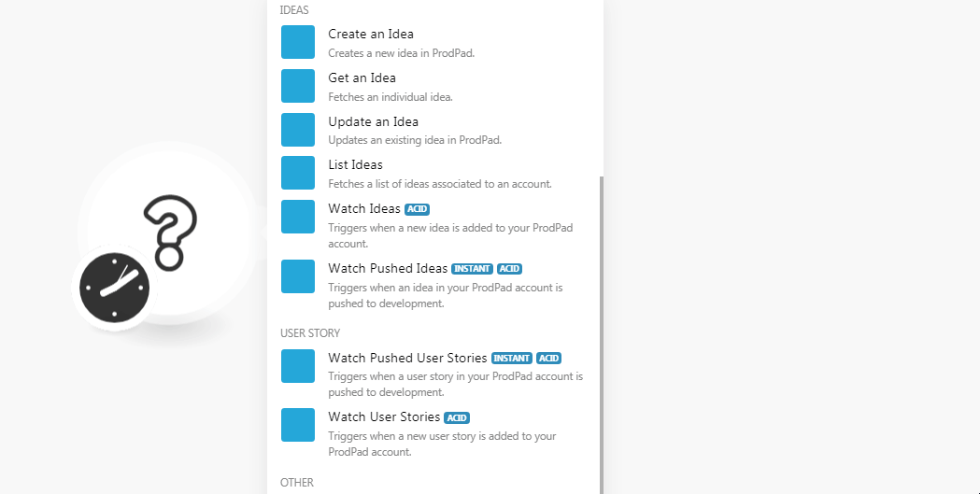This screenshot has height=494, width=980.
Task: Select the Watch Pushed Ideas instant trigger
Action: pyautogui.click(x=388, y=269)
